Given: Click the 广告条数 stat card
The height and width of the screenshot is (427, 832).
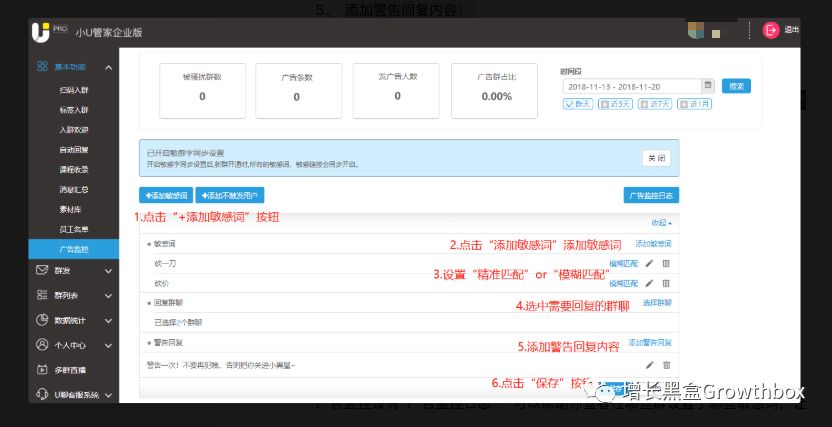Looking at the screenshot, I should coord(297,91).
